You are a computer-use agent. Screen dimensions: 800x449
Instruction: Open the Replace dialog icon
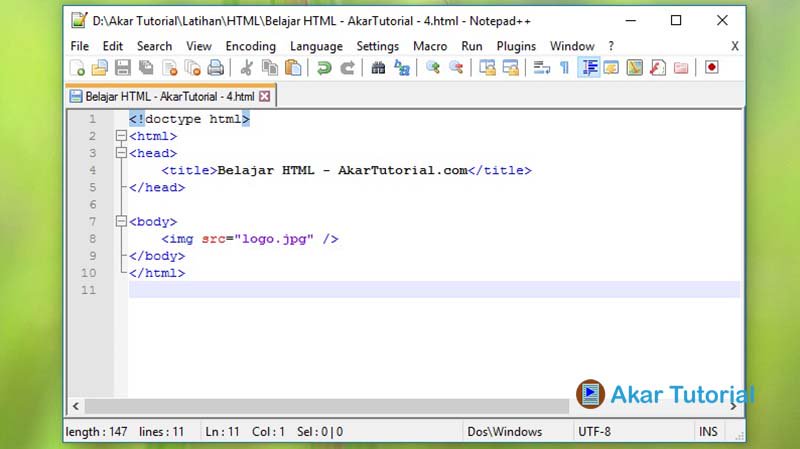pos(402,68)
